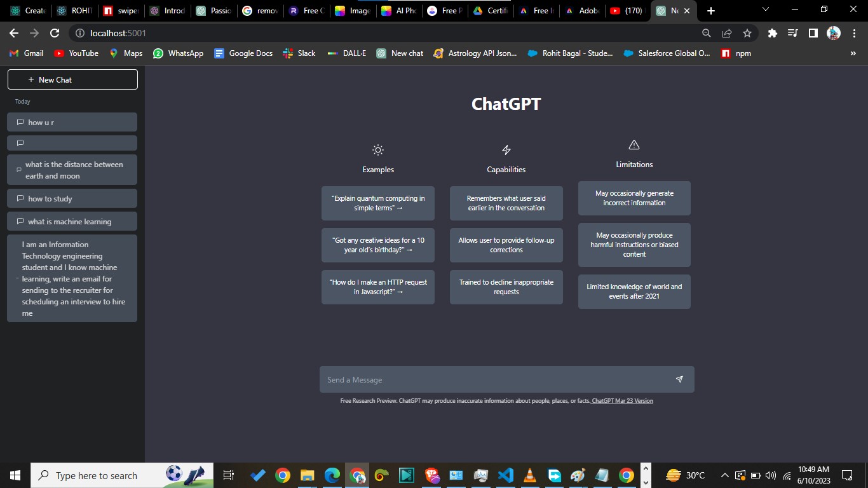The height and width of the screenshot is (488, 868).
Task: Open the untitled empty chat entry
Action: click(72, 143)
